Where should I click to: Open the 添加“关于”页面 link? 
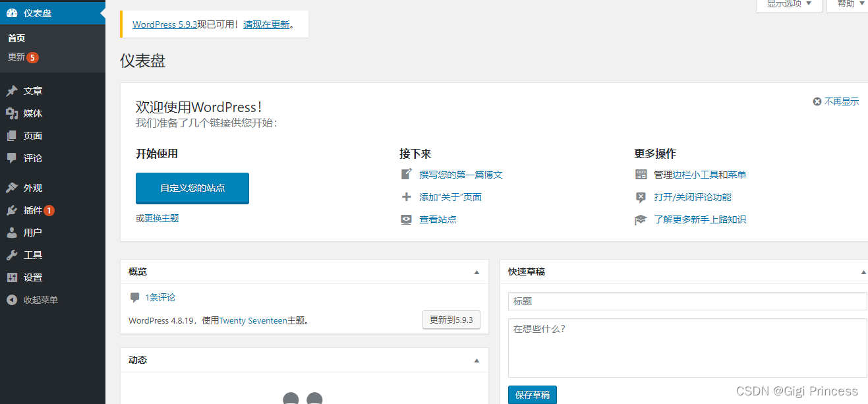pyautogui.click(x=451, y=197)
